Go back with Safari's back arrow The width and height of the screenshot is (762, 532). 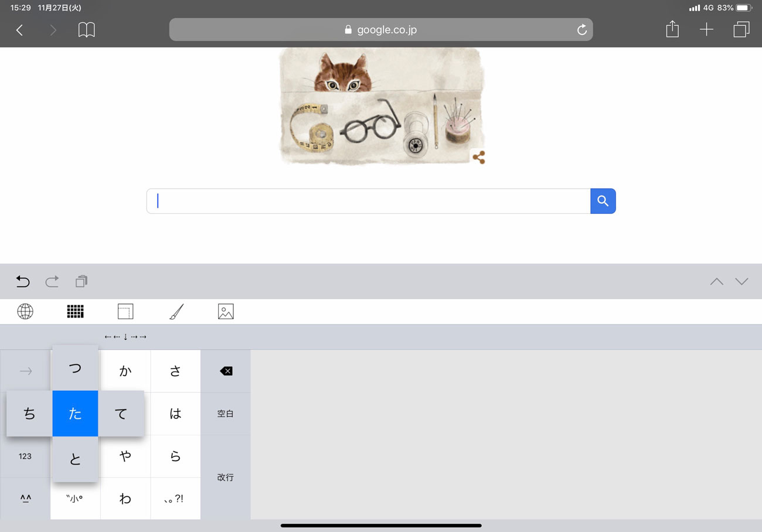click(x=20, y=30)
